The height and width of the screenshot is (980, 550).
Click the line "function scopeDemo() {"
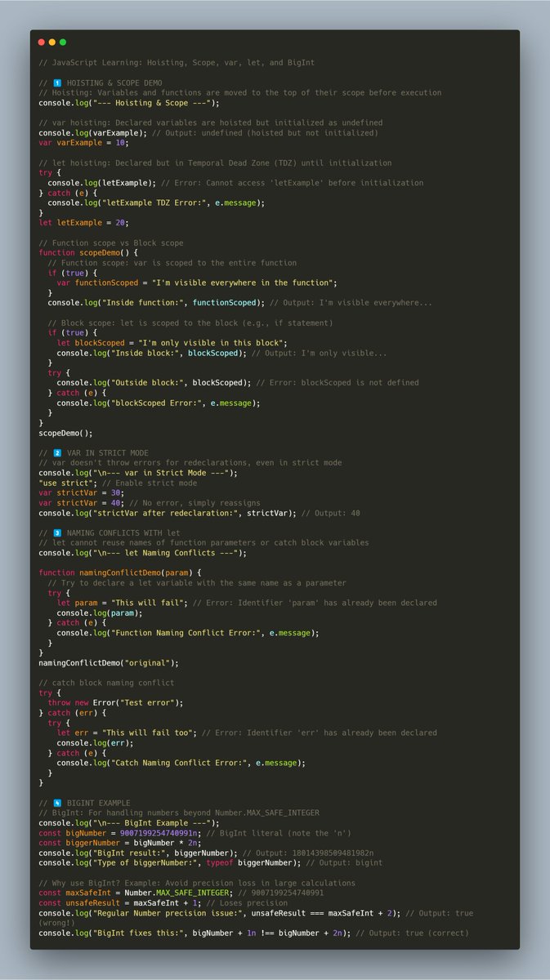(88, 253)
